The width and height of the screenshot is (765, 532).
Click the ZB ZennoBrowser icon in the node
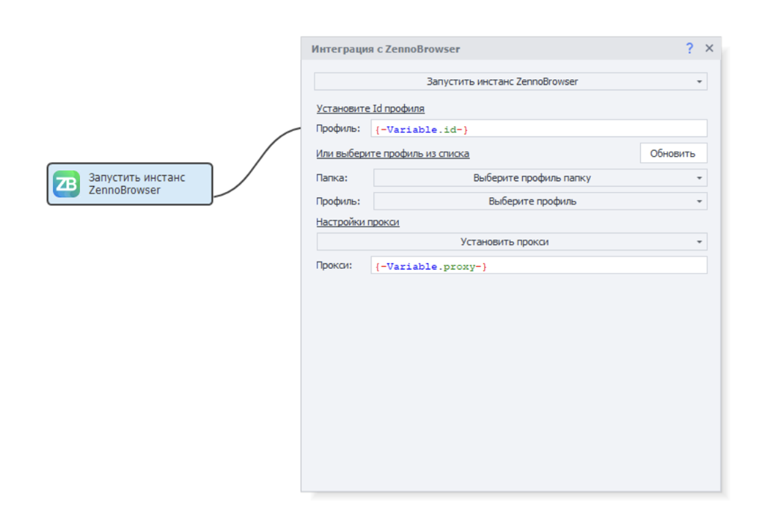coord(66,184)
